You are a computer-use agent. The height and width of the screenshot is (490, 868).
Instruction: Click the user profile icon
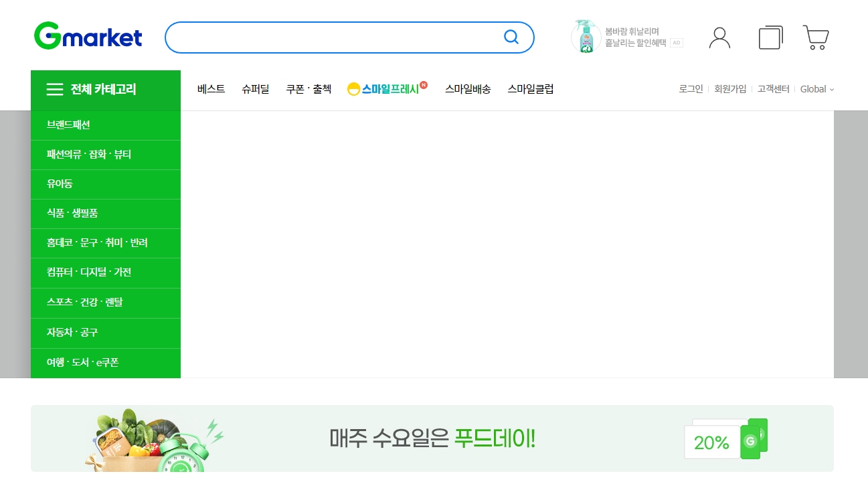point(719,37)
